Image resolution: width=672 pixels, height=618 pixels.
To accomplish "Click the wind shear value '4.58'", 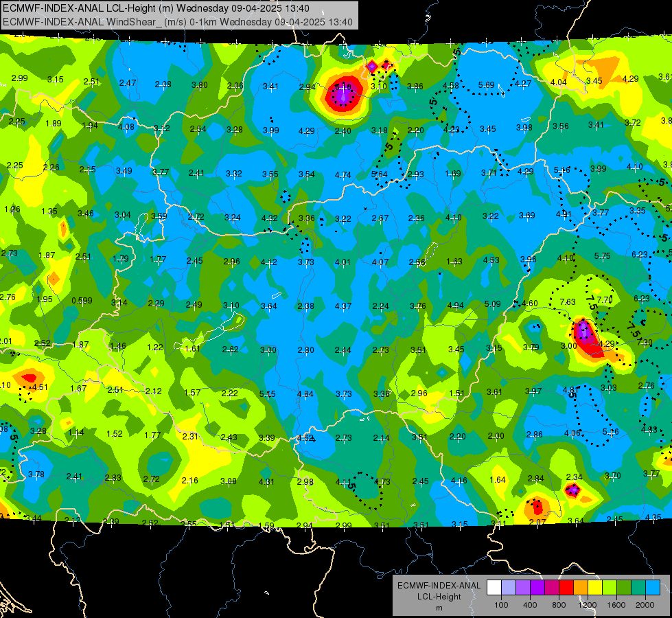I will pyautogui.click(x=450, y=85).
